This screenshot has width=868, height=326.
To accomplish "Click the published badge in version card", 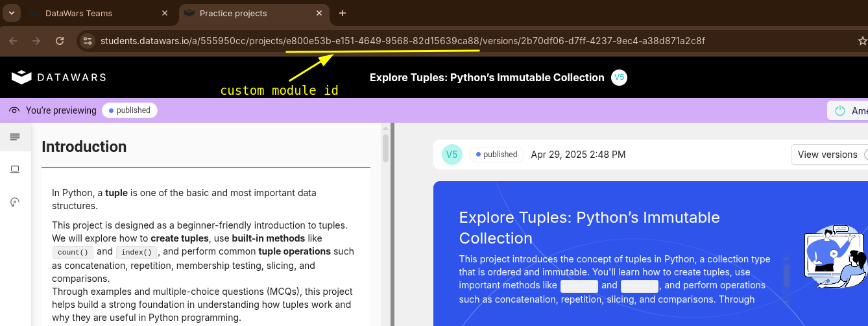I will 496,155.
